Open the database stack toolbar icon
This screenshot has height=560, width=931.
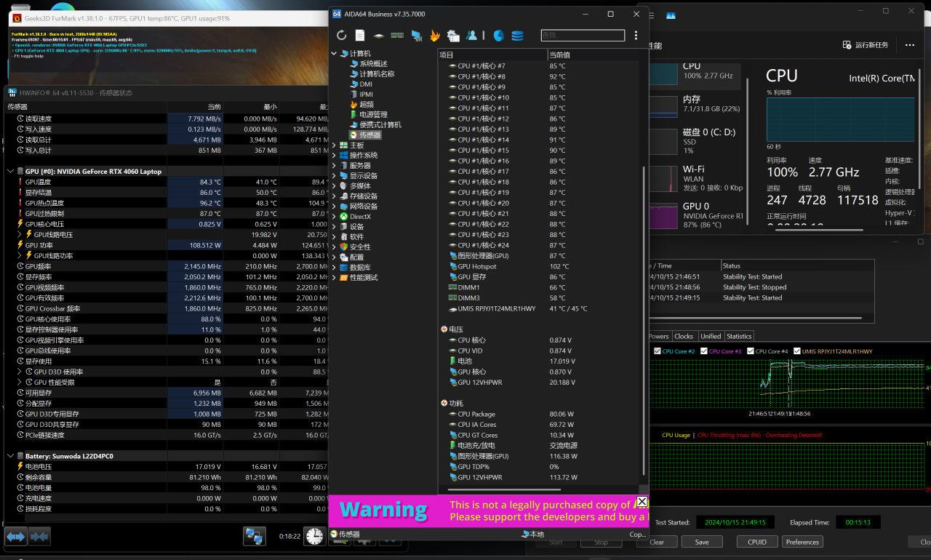coord(517,36)
